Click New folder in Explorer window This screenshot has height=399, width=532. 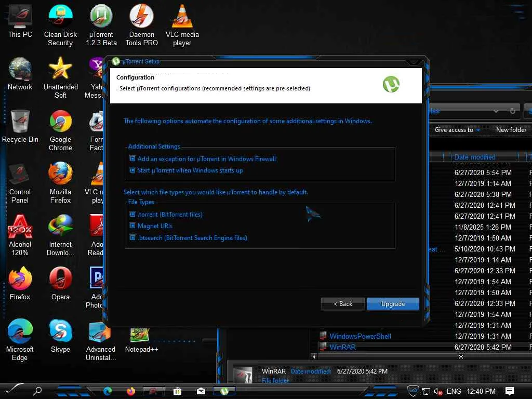click(511, 129)
